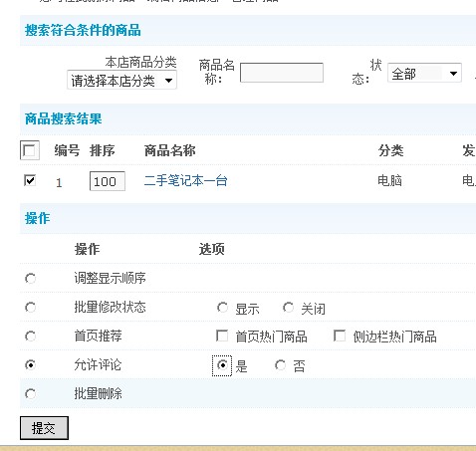Choose the 显示 status radio button
Screen dimensions: 476x451
coord(222,308)
